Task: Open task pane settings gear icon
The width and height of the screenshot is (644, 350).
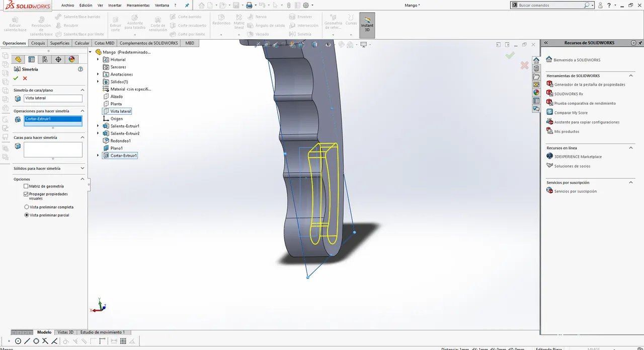Action: tap(633, 43)
